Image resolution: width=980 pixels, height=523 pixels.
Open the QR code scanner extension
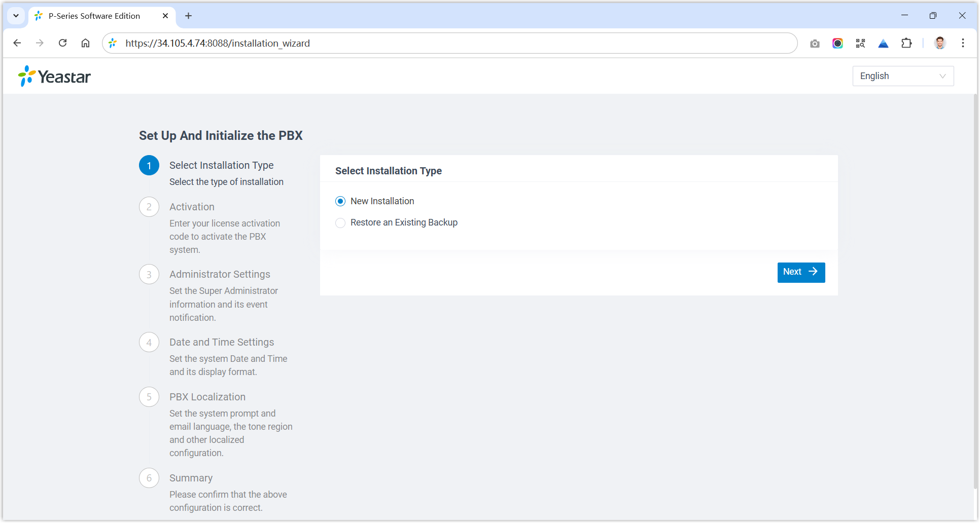(860, 44)
